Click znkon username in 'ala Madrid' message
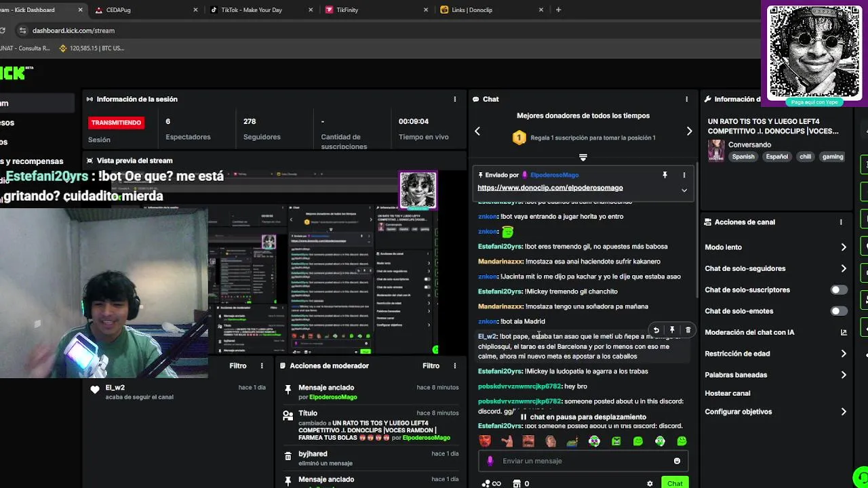Image resolution: width=868 pixels, height=488 pixels. [x=488, y=321]
